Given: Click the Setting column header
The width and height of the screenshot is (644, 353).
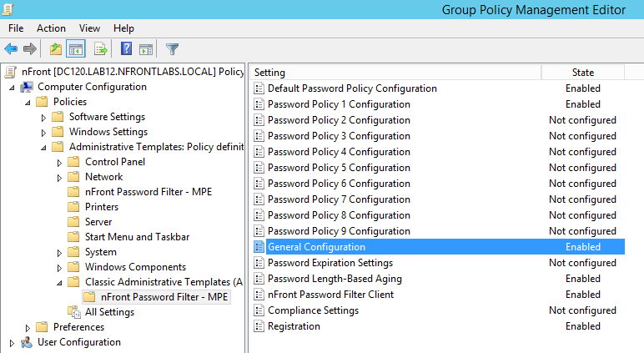Looking at the screenshot, I should (395, 73).
